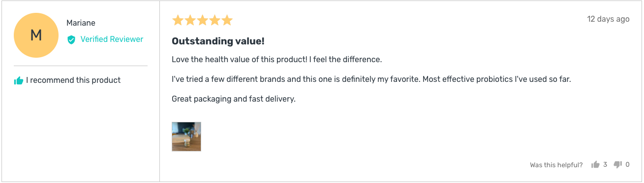Click the helpful vote count 3
The height and width of the screenshot is (183, 644).
coord(605,165)
